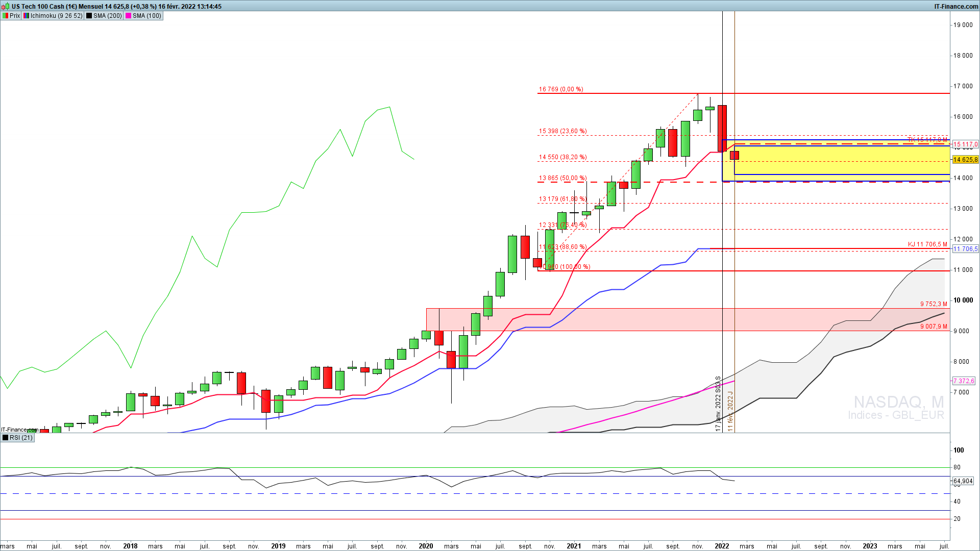Click the candlestick chart icon in title bar

pos(6,7)
